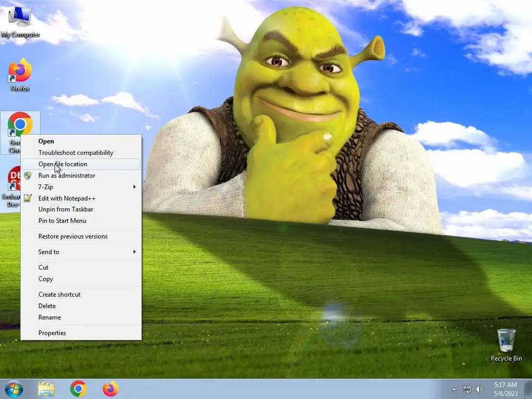
Task: Open the taskbar clock and date
Action: pos(506,389)
